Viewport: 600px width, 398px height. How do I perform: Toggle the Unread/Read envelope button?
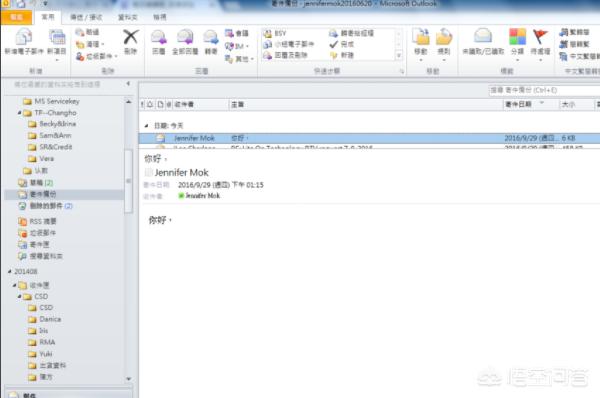(483, 41)
